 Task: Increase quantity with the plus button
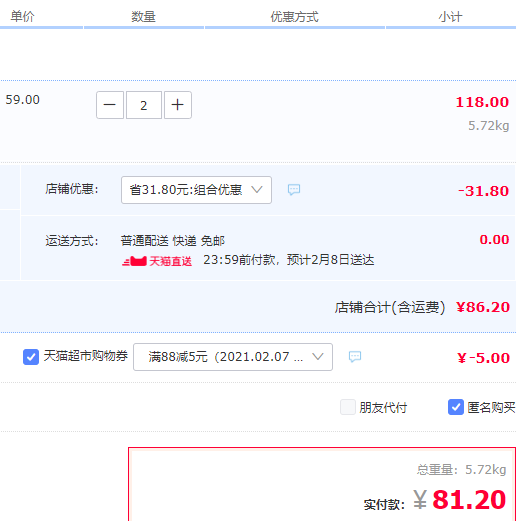point(178,105)
